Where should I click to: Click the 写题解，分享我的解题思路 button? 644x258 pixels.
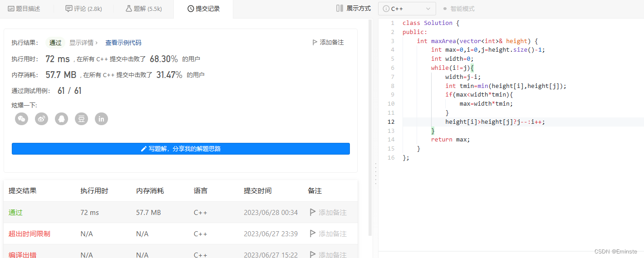click(x=181, y=149)
